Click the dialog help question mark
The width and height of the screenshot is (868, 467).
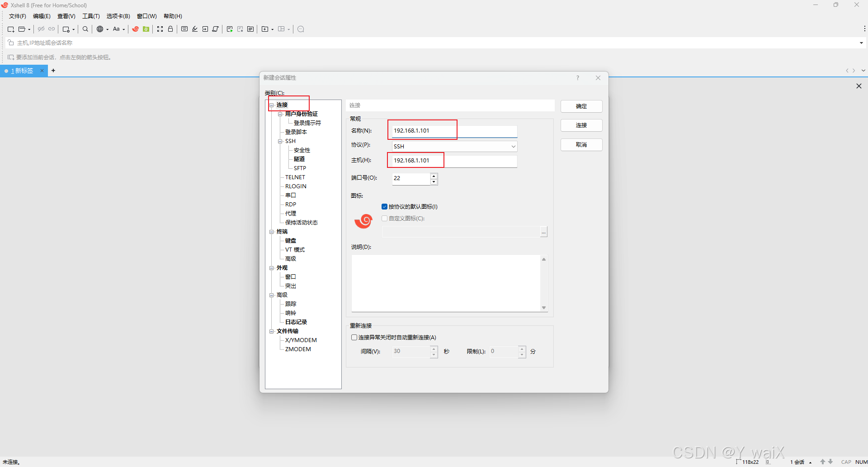tap(577, 78)
